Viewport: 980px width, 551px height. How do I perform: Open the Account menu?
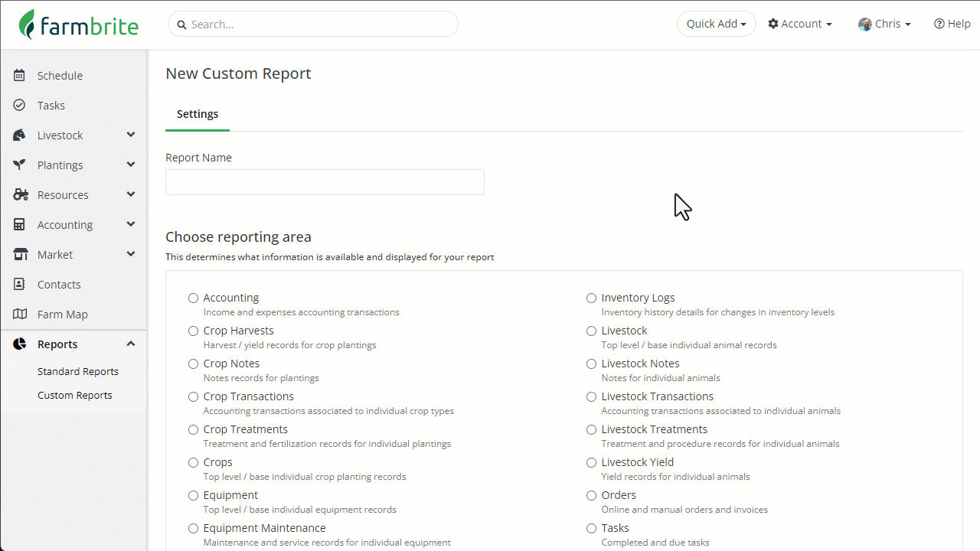[x=800, y=24]
